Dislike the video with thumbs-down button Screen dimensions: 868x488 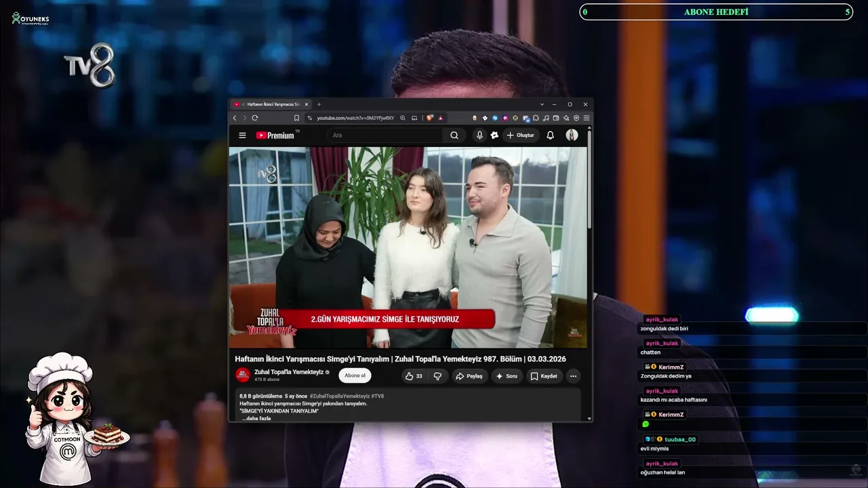tap(437, 376)
